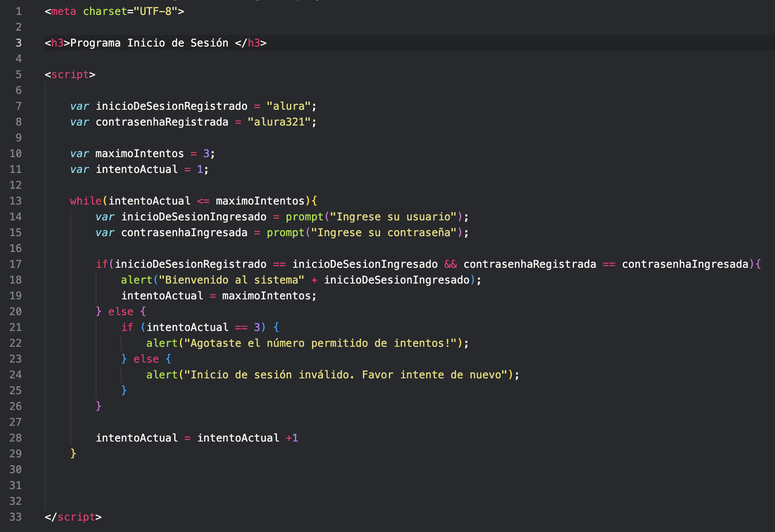Click the number 3 in the line 21 condition

tap(257, 327)
